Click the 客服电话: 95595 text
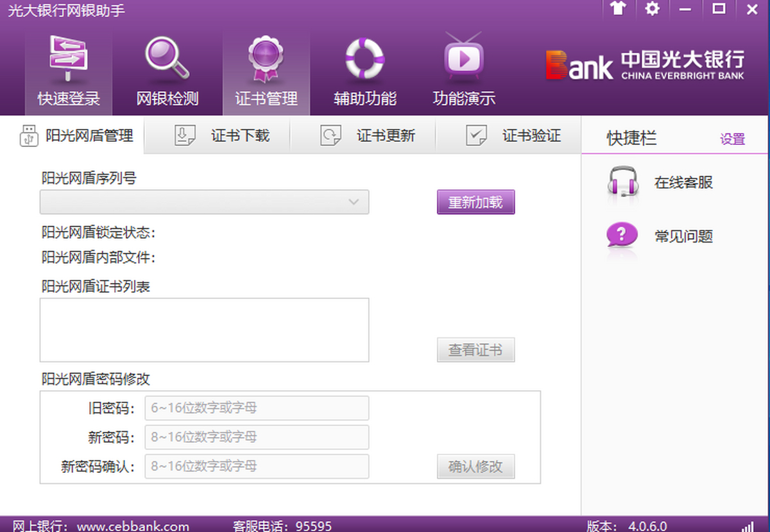Screen dimensions: 770x532 [x=282, y=526]
